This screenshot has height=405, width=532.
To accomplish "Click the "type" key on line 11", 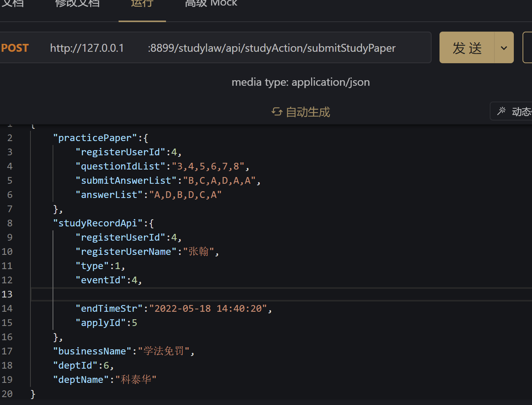I will point(92,266).
